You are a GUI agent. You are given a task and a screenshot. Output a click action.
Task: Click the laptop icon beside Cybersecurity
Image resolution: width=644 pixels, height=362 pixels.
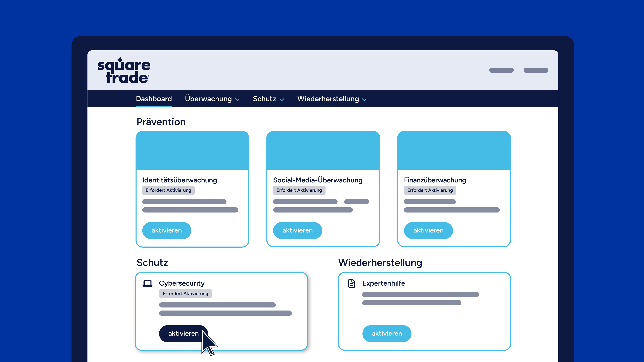coord(147,283)
